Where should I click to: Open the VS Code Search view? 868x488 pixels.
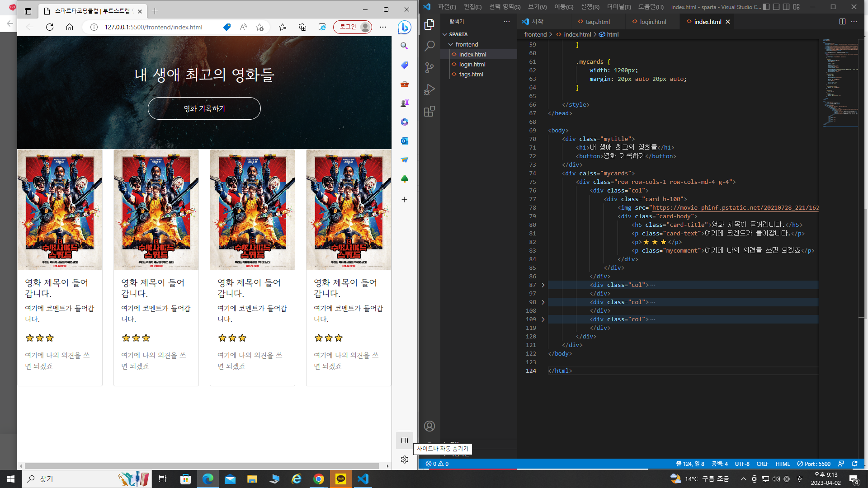pos(429,46)
